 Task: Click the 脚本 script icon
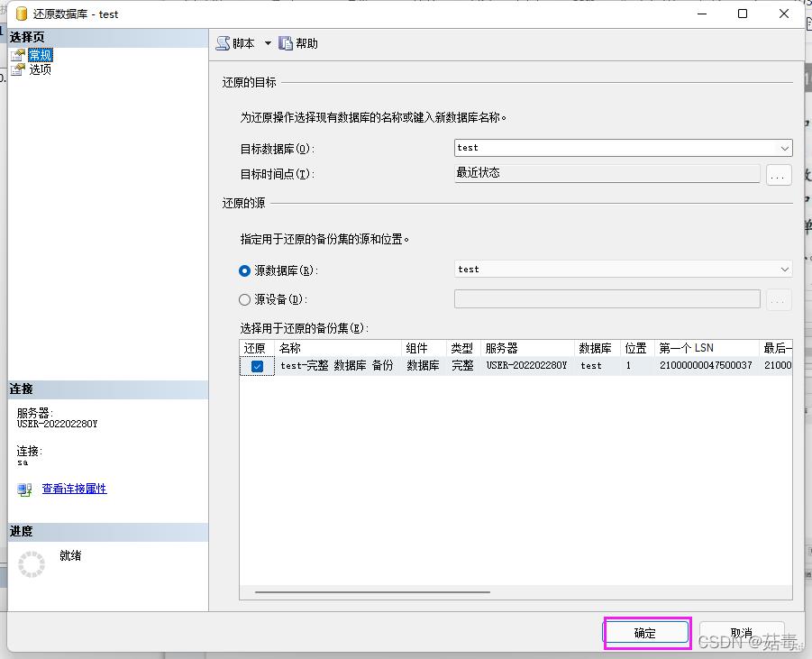click(224, 43)
